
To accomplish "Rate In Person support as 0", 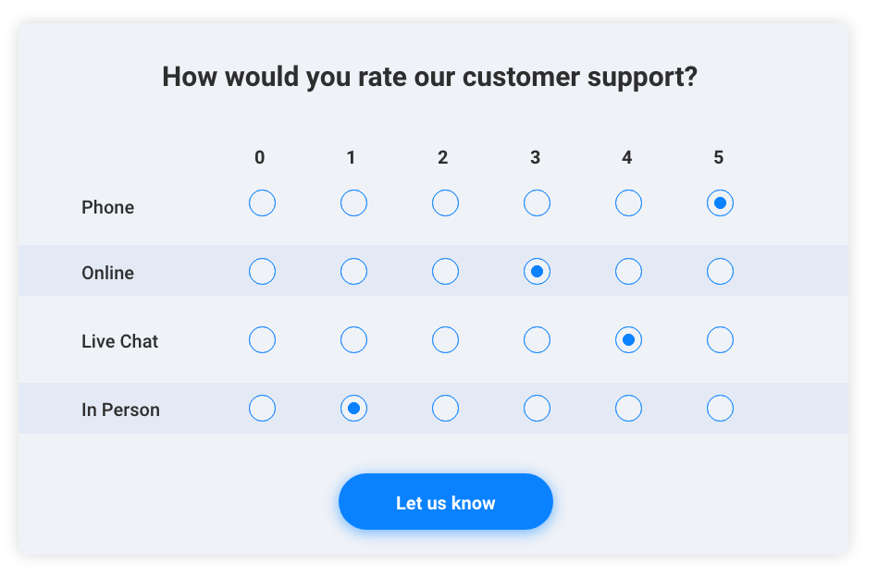I will 262,409.
